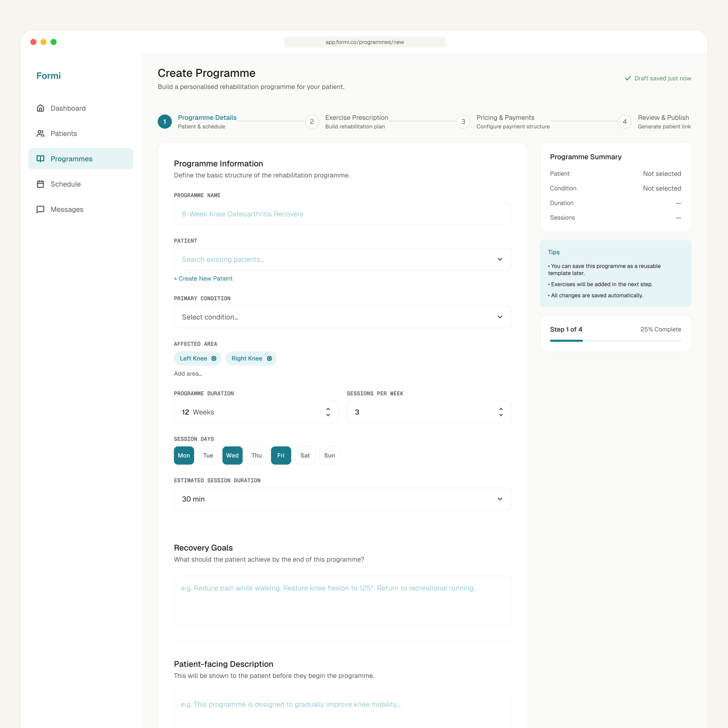Click the Messages chat bubble icon
This screenshot has height=728, width=728.
click(x=40, y=209)
